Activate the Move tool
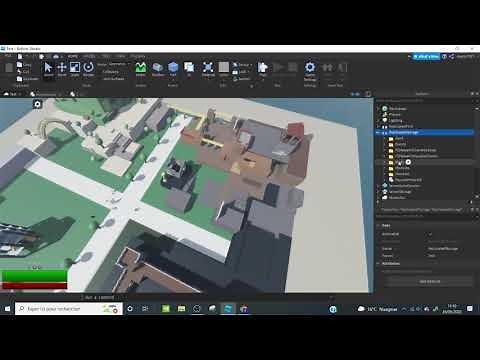Screen dimensions: 480x360 [62, 69]
